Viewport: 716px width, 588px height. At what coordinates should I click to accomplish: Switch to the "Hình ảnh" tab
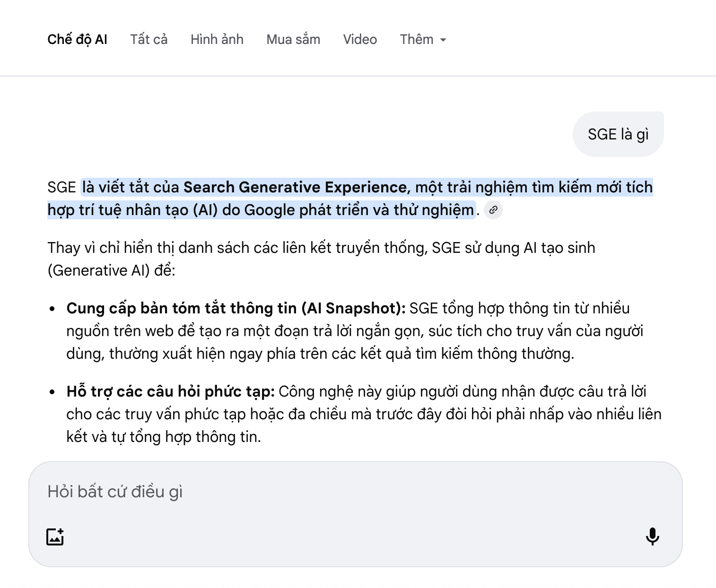tap(217, 40)
